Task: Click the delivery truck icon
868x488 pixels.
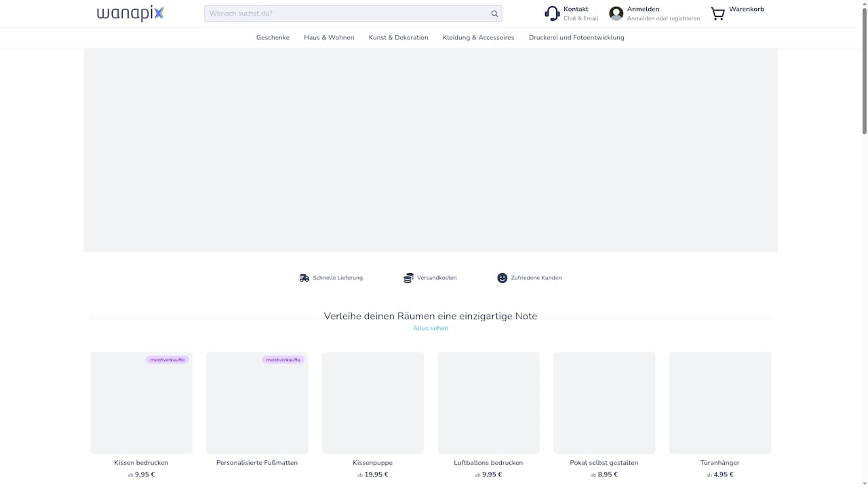Action: coord(304,278)
